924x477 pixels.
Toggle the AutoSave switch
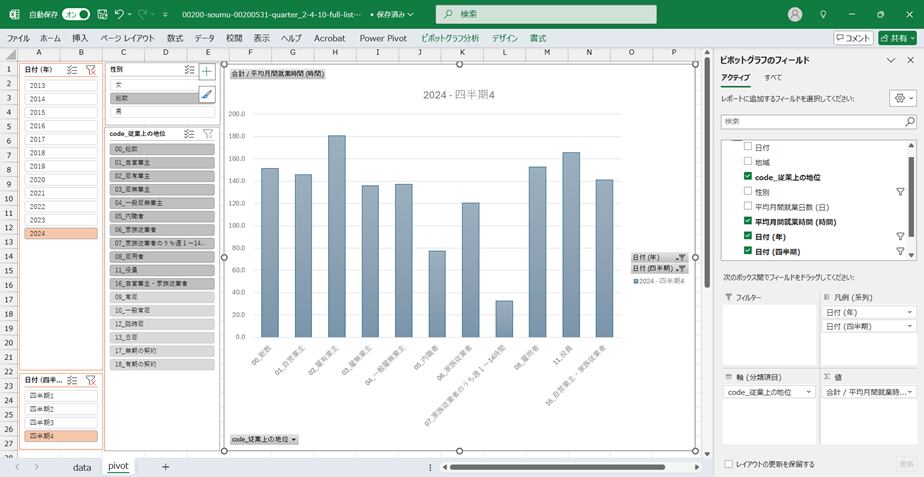point(76,15)
